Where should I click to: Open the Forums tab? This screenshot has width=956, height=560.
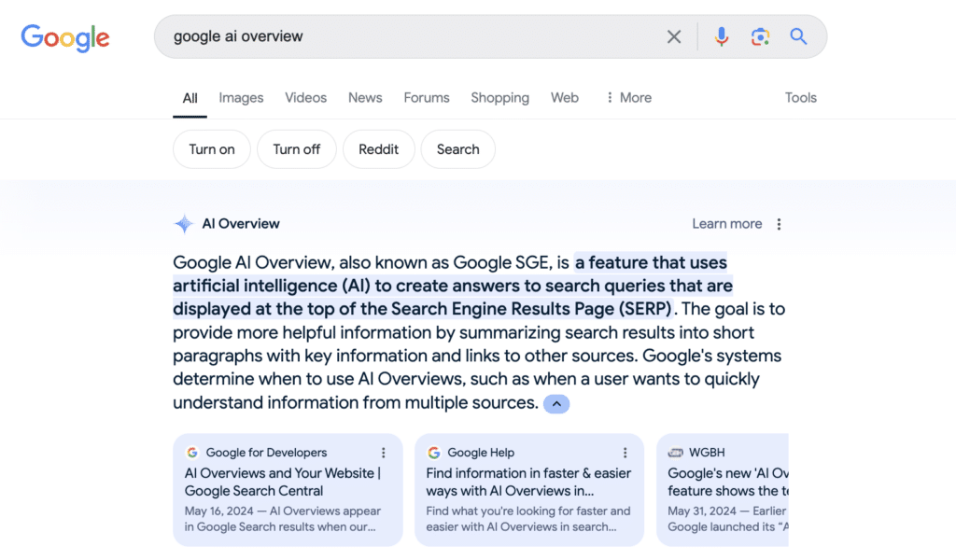click(x=426, y=97)
